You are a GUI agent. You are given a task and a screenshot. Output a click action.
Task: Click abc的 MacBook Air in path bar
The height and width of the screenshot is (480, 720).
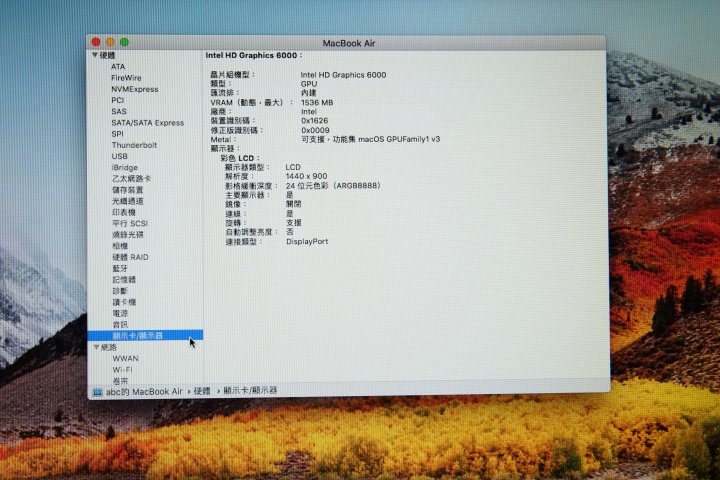144,391
